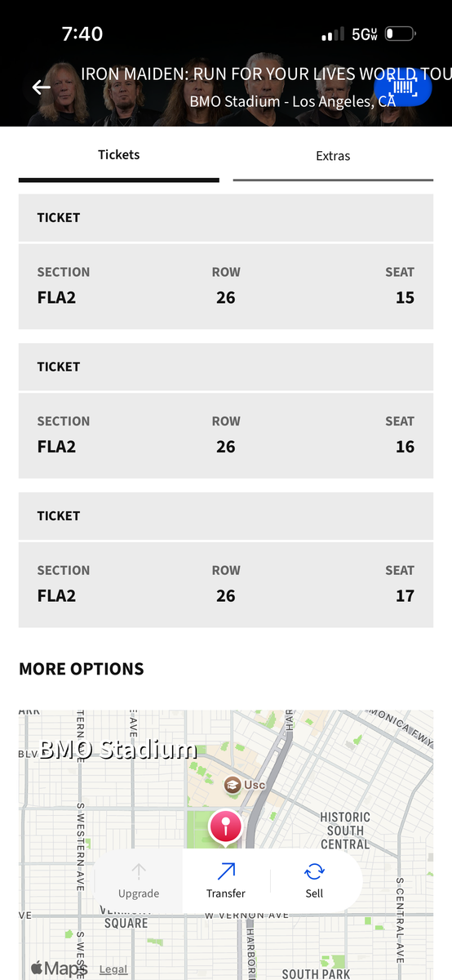Select the ticket for seat 15

click(226, 261)
